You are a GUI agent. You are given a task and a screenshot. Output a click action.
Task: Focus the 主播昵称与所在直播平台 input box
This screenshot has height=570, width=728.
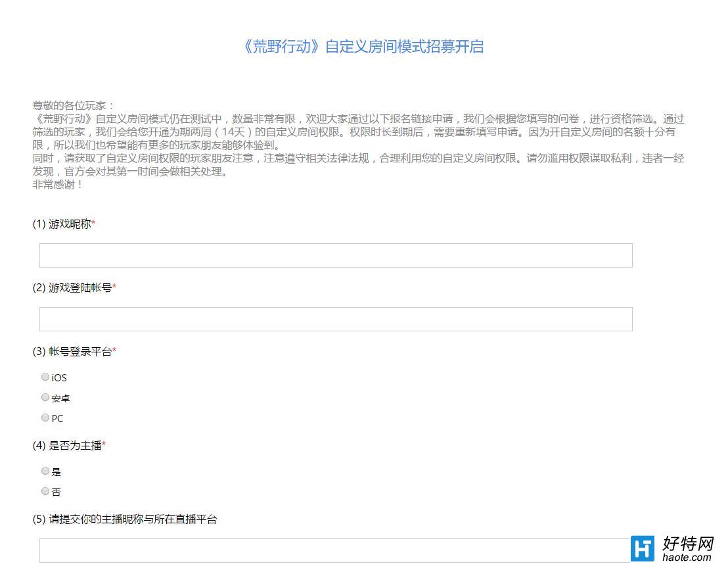[336, 550]
